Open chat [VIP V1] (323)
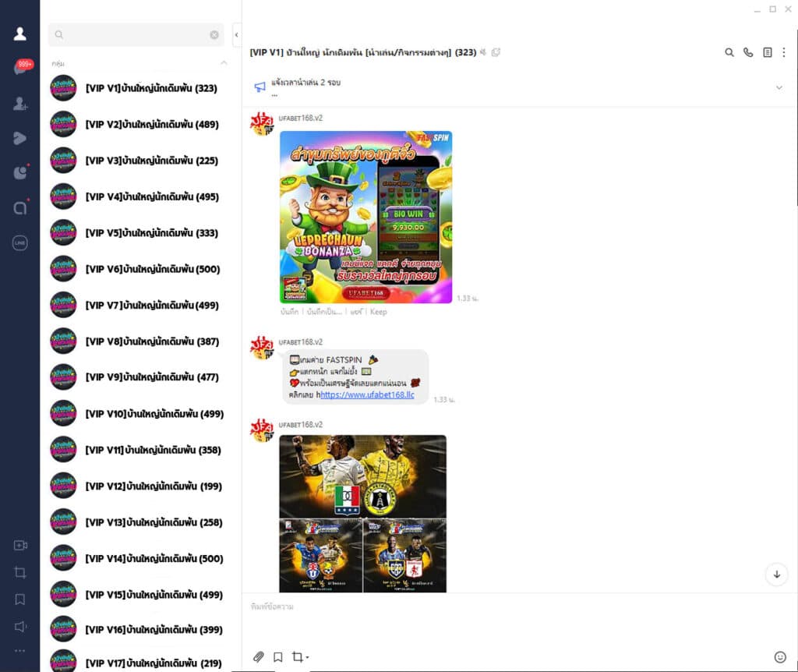This screenshot has height=672, width=798. 139,88
